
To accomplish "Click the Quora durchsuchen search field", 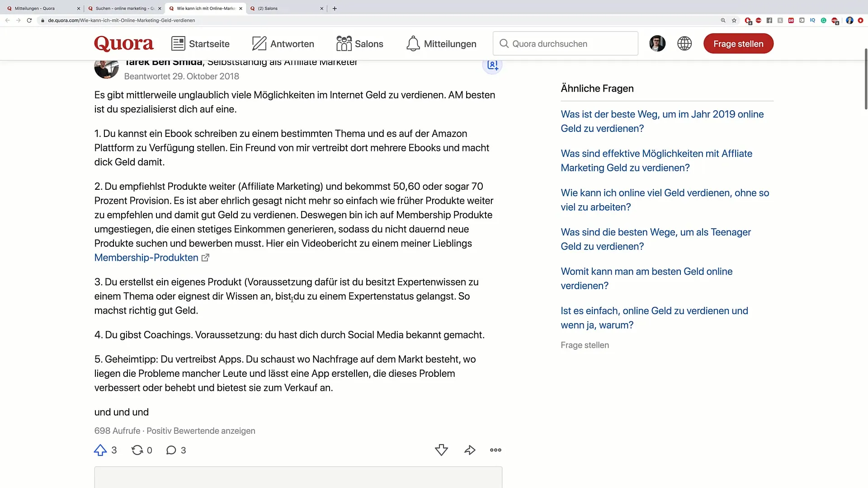I will [x=565, y=43].
